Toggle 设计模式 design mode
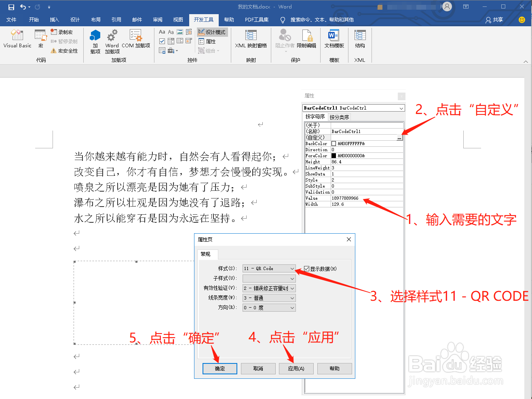 click(212, 32)
